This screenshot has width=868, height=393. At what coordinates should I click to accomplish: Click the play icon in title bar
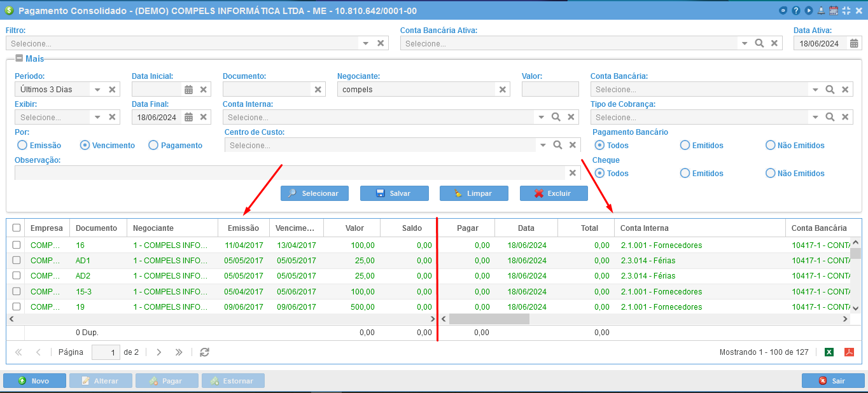coord(808,10)
